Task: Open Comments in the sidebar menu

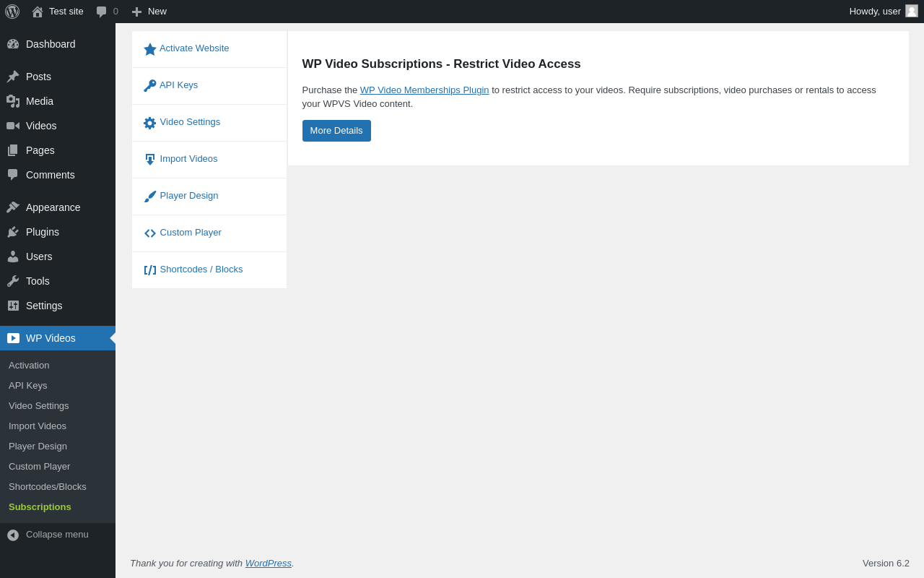Action: tap(58, 175)
